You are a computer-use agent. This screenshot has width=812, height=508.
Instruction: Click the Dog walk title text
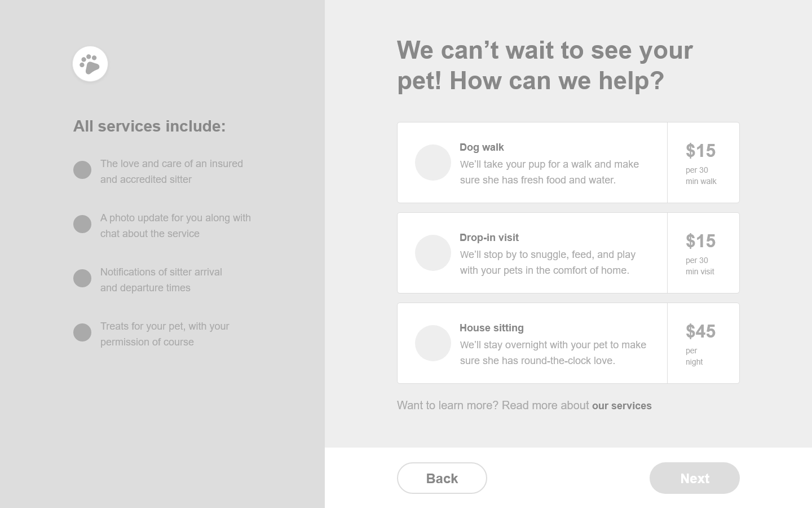click(x=482, y=147)
